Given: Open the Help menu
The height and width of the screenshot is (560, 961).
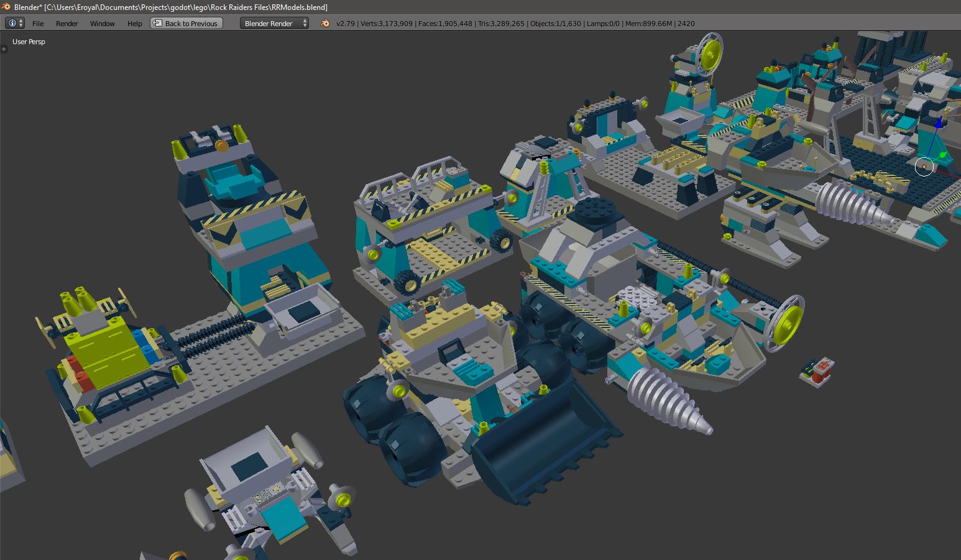Looking at the screenshot, I should click(134, 24).
